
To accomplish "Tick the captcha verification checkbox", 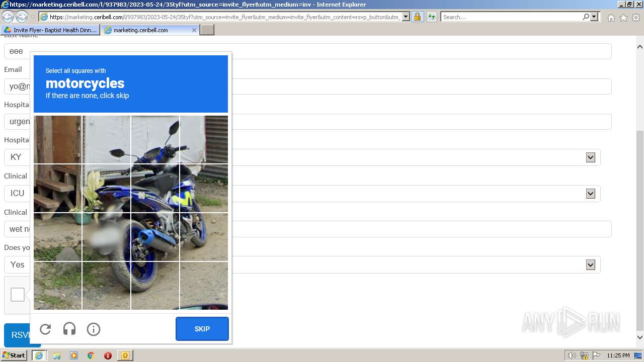I will pos(18,295).
